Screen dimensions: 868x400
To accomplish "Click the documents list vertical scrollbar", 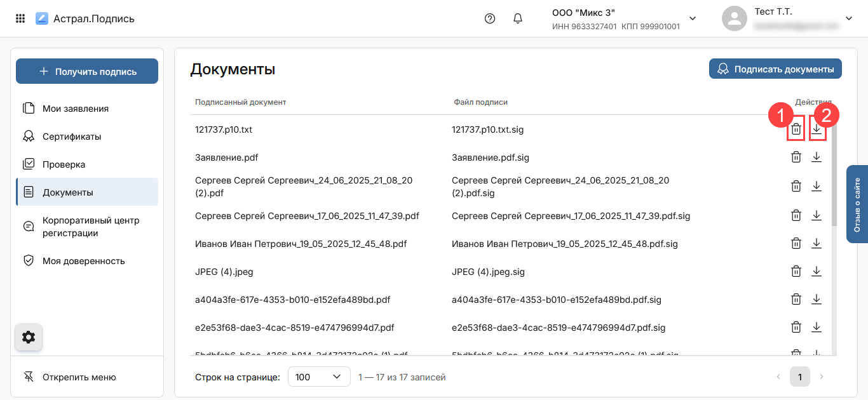I will [x=834, y=178].
